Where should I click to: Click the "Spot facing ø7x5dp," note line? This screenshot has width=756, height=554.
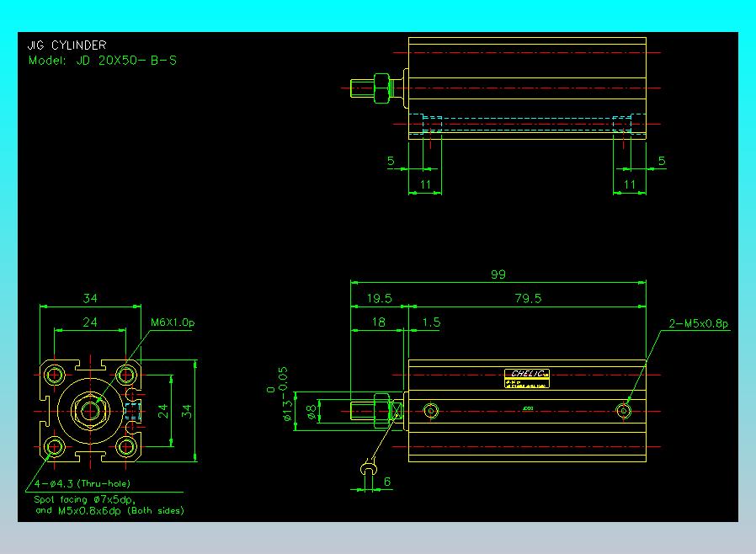click(85, 499)
